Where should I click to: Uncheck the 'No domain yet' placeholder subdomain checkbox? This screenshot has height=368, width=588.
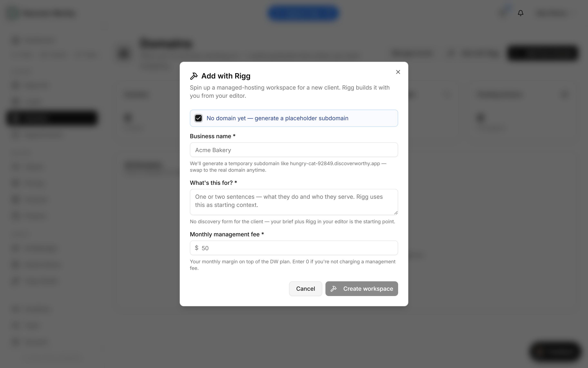[198, 118]
